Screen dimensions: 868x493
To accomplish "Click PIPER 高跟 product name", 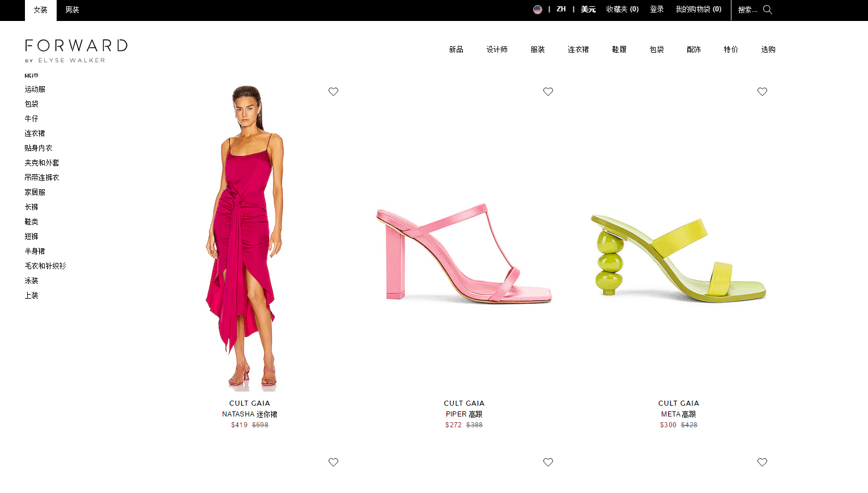I will pos(464,414).
